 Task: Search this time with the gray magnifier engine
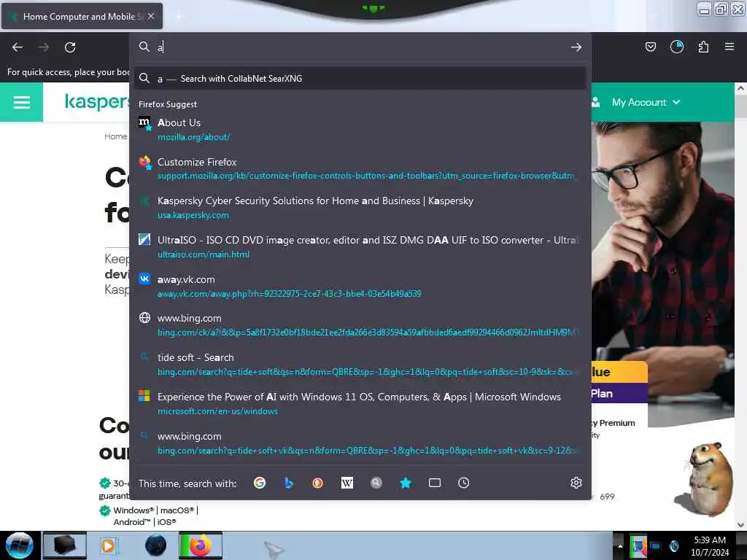376,483
